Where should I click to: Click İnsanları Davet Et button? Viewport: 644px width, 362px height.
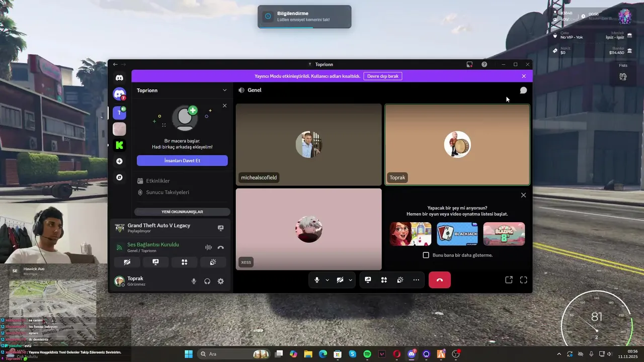point(182,160)
